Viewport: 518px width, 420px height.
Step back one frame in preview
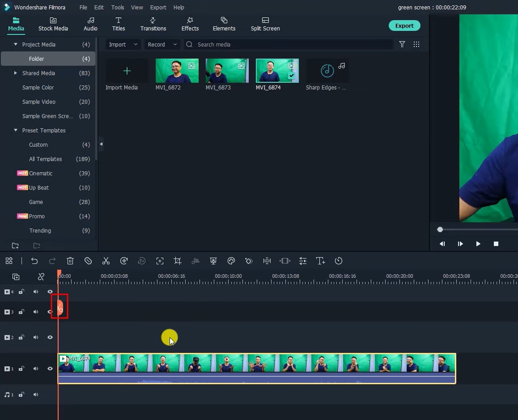coord(442,243)
